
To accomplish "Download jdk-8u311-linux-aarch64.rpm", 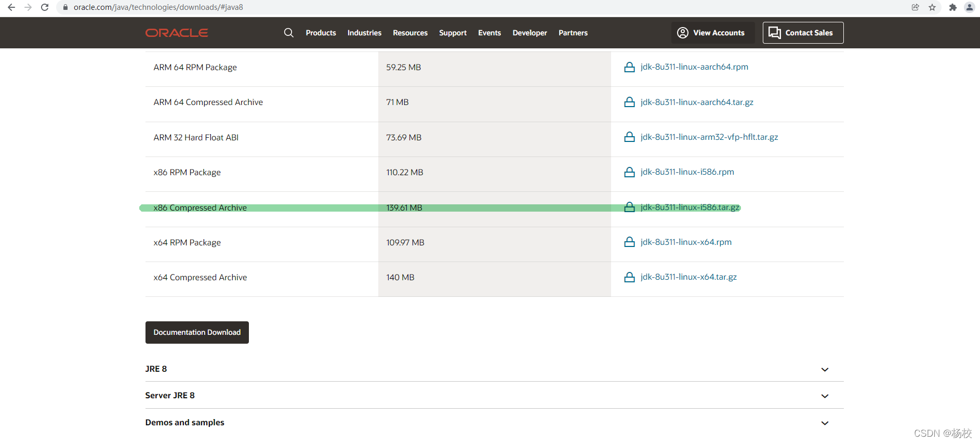I will click(x=694, y=67).
